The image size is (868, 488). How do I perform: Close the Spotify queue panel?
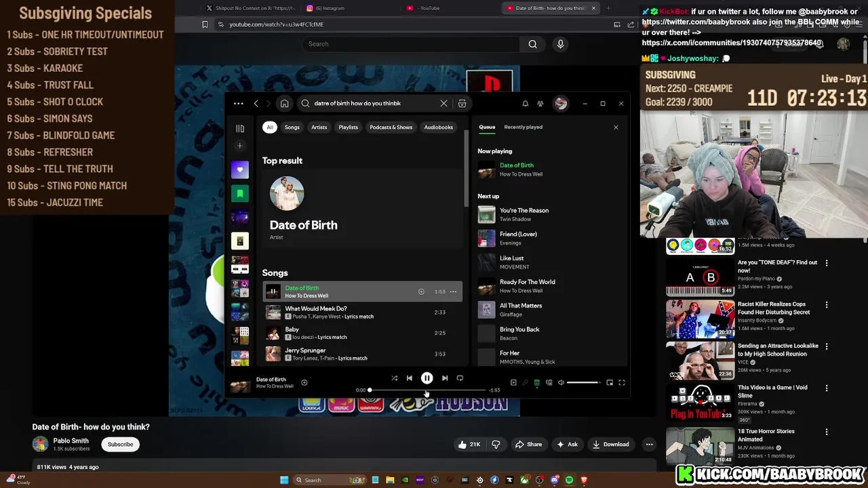coord(616,127)
